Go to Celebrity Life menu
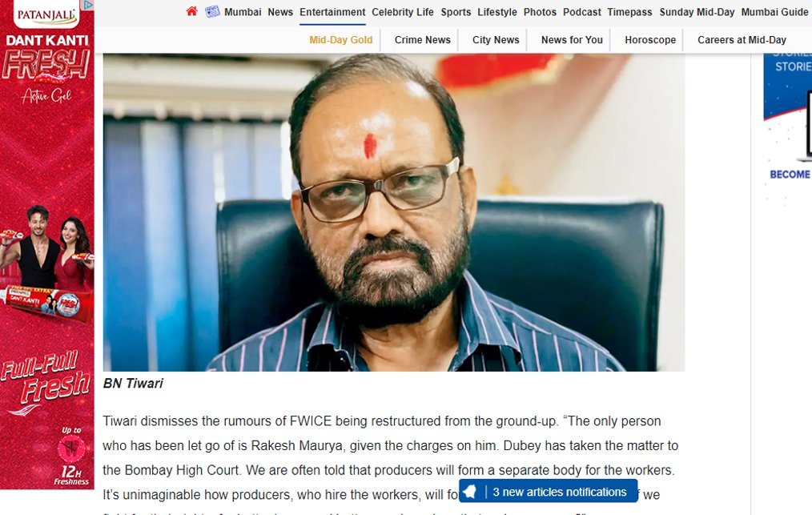This screenshot has width=812, height=515. coord(402,12)
